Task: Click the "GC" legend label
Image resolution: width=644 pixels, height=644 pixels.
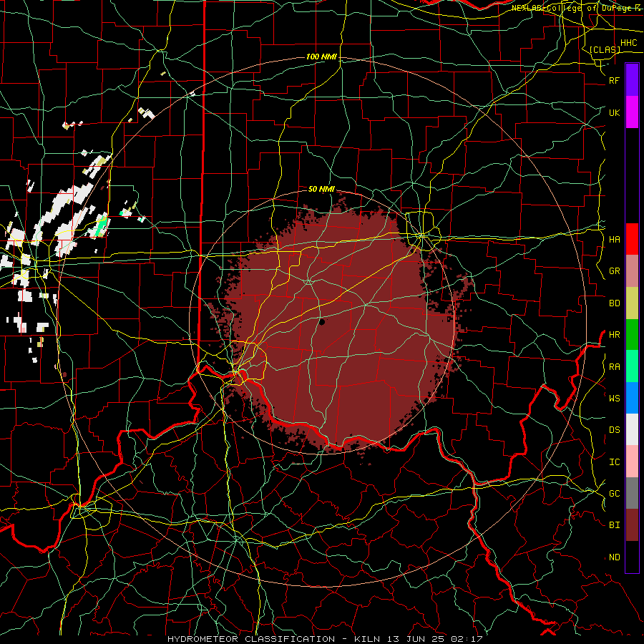Action: [614, 494]
